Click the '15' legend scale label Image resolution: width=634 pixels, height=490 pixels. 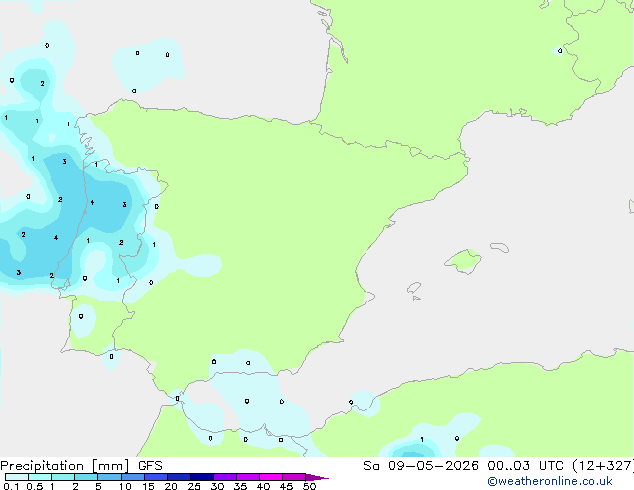tap(148, 486)
